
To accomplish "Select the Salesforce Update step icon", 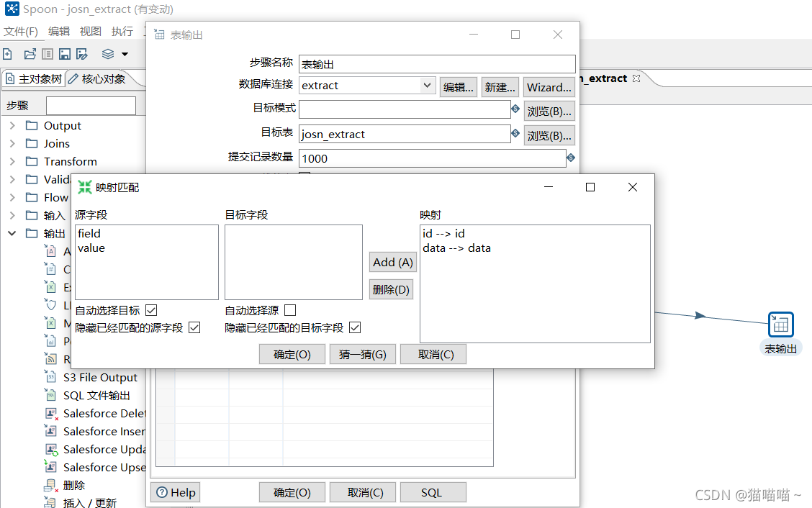I will tap(50, 449).
